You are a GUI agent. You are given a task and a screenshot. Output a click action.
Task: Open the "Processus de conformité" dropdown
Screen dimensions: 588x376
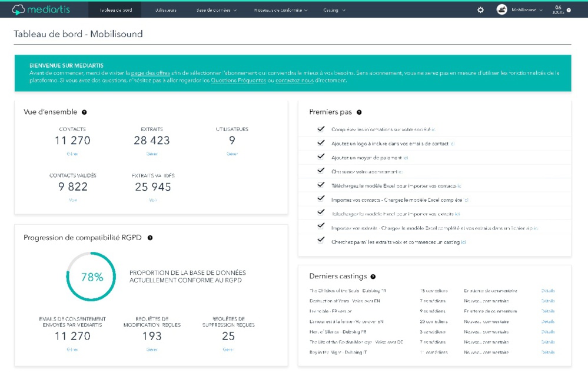pos(280,9)
